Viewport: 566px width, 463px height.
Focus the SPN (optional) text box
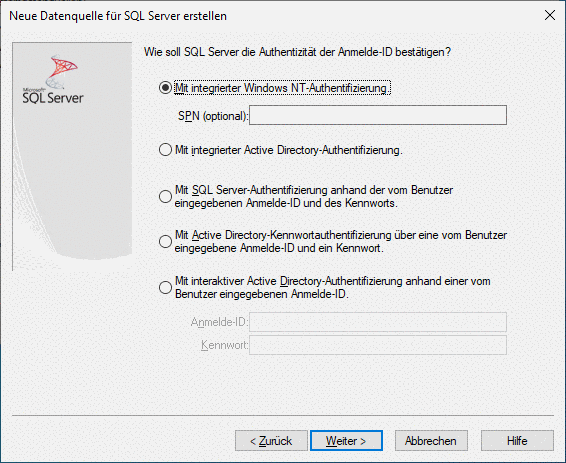pos(378,115)
